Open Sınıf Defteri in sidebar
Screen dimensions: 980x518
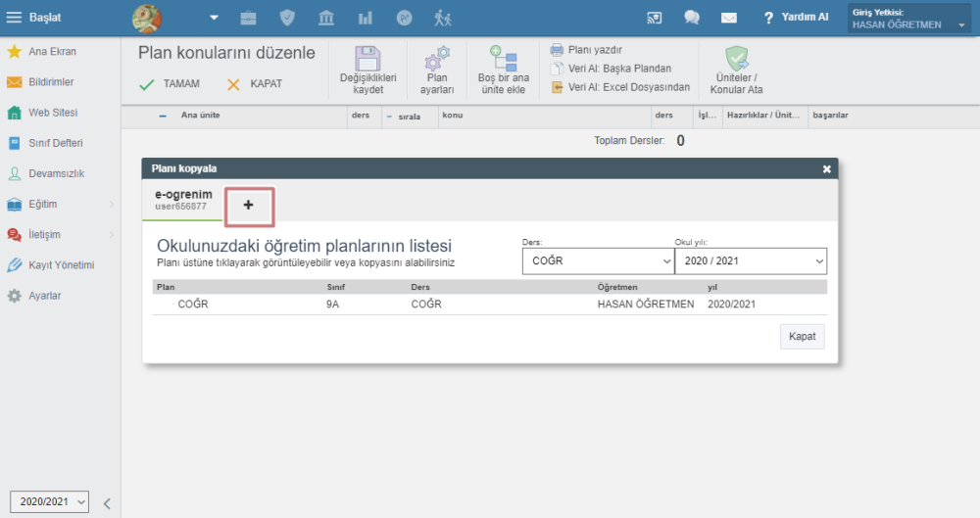click(x=55, y=143)
